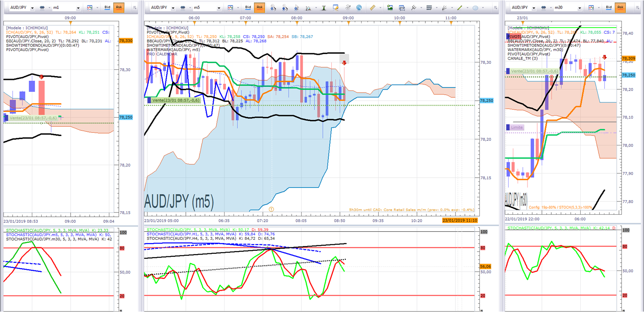This screenshot has height=312, width=644.
Task: Click the grey eye refresh icon
Action: [x=348, y=8]
